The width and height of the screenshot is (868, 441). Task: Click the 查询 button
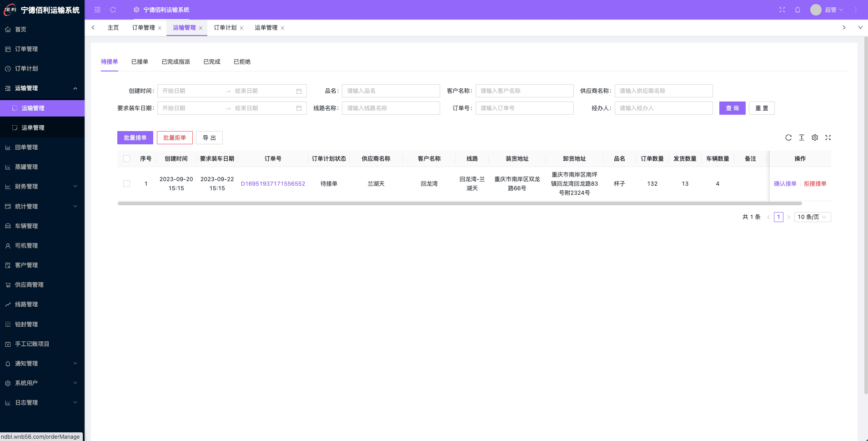click(732, 108)
